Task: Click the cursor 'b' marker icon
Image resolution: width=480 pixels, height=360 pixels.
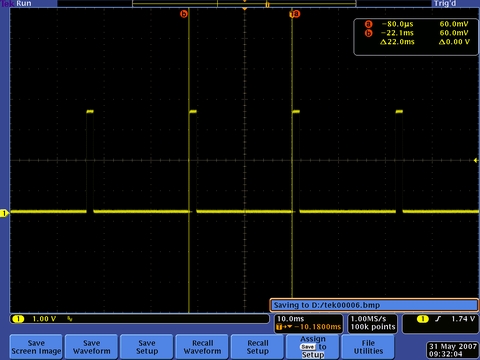Action: click(184, 14)
